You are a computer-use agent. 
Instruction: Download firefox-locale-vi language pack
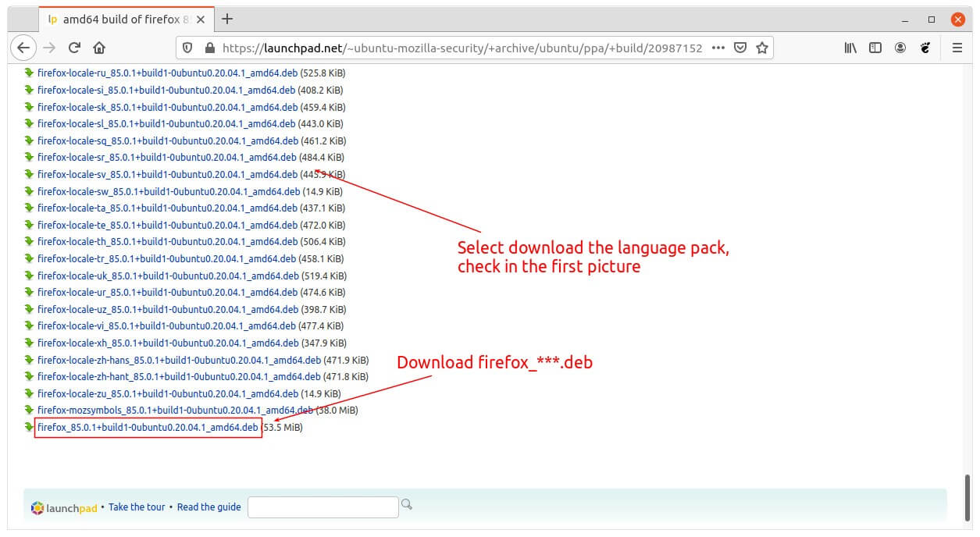coord(167,326)
